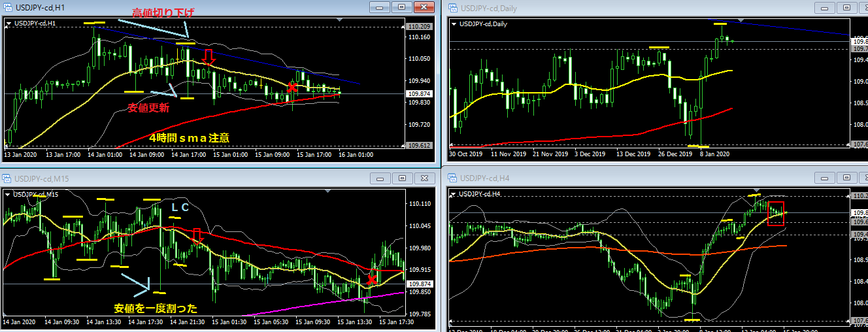The width and height of the screenshot is (868, 332).
Task: Click the 110.050 price scale value in H1
Action: [418, 59]
